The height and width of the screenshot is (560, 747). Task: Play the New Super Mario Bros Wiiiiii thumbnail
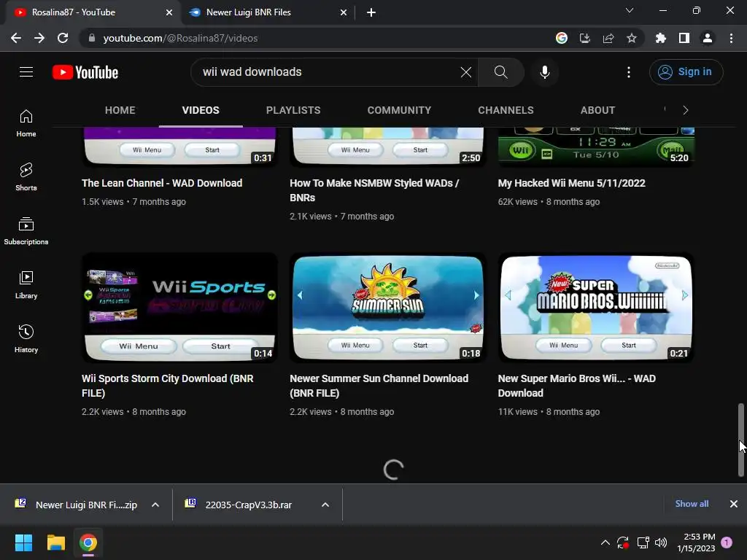tap(596, 308)
